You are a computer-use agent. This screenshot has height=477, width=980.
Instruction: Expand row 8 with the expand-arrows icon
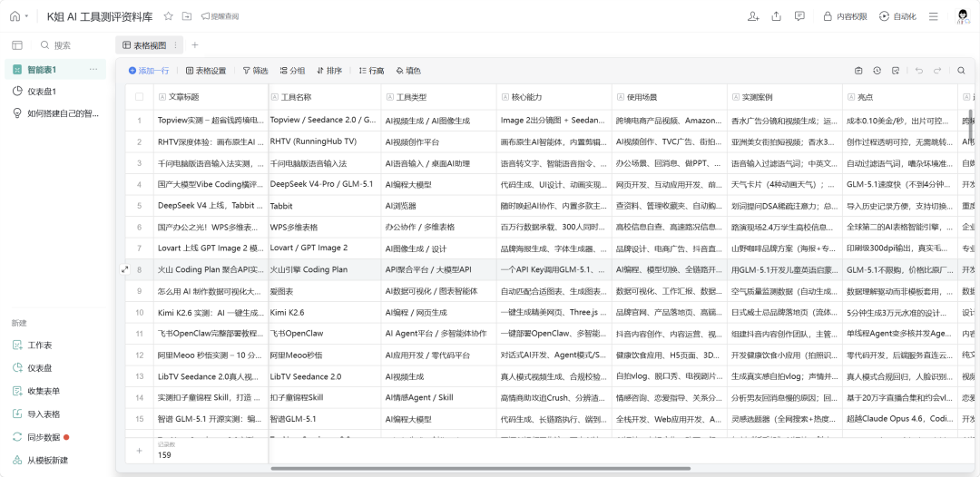[x=124, y=269]
